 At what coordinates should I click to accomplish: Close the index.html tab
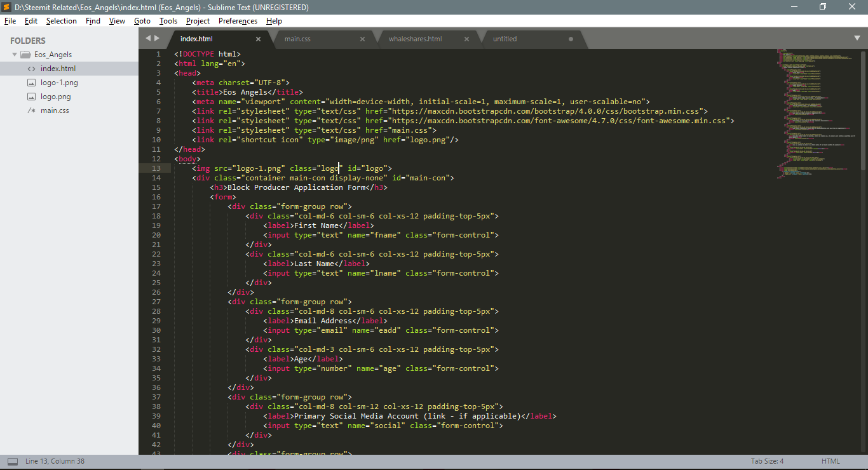(x=258, y=39)
